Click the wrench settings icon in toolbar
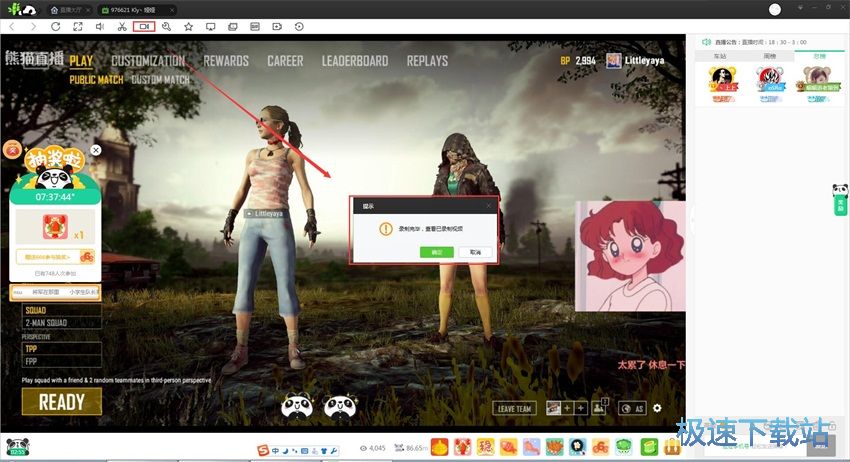 [166, 27]
